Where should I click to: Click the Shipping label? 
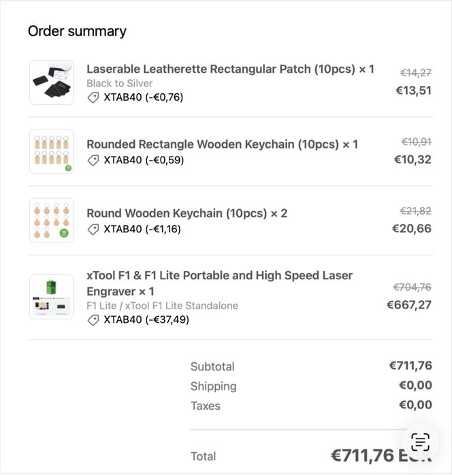pos(213,386)
